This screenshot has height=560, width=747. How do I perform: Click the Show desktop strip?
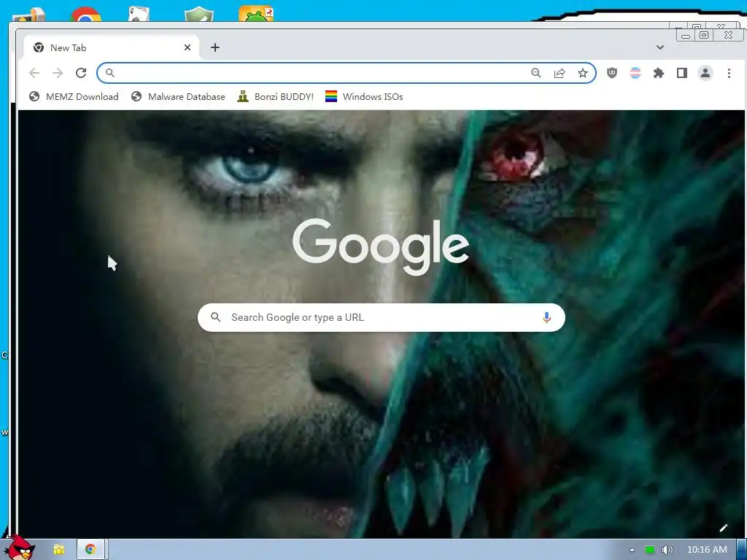pos(742,550)
